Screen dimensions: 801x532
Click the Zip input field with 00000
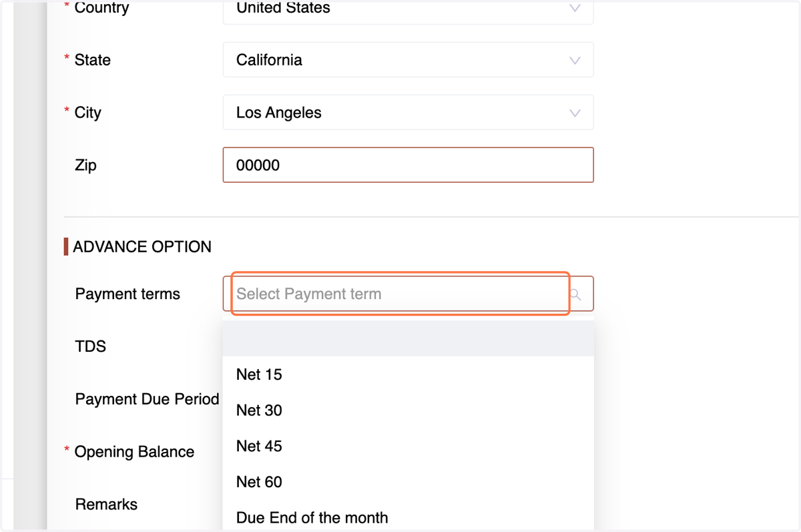(x=408, y=165)
